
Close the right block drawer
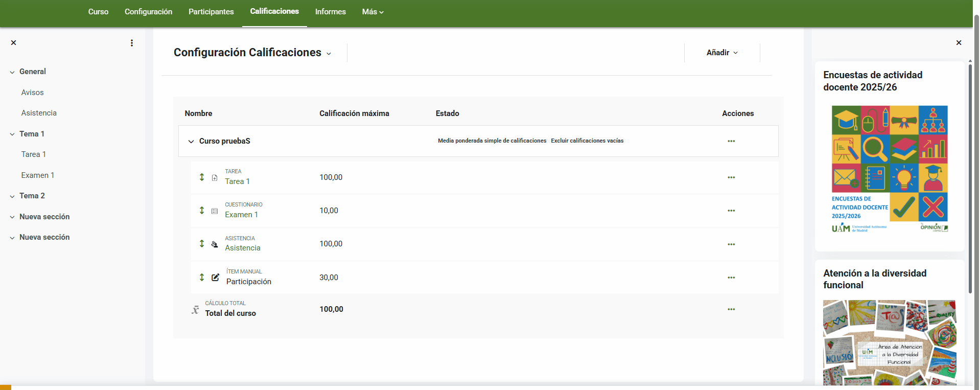[959, 43]
